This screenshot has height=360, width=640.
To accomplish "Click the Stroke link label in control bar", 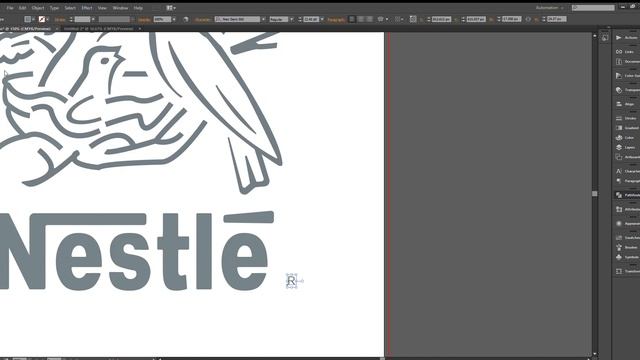I will tap(60, 19).
